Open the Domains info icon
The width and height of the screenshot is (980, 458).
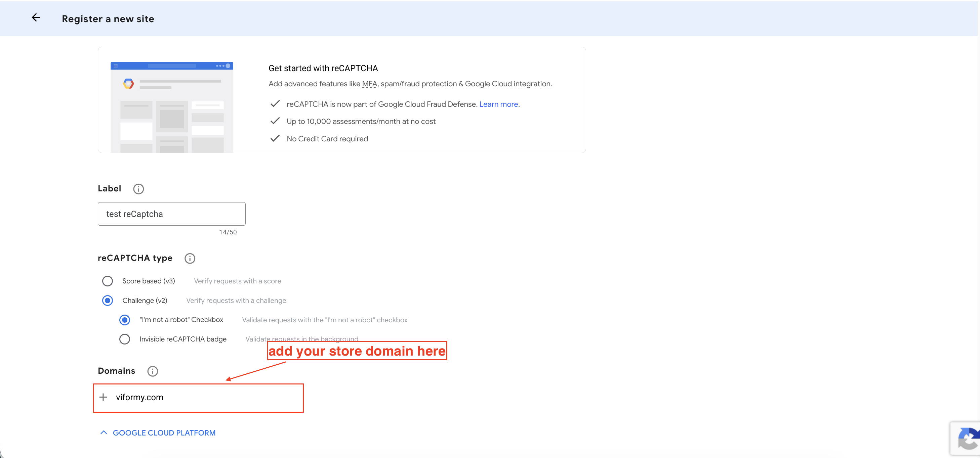[x=153, y=371]
